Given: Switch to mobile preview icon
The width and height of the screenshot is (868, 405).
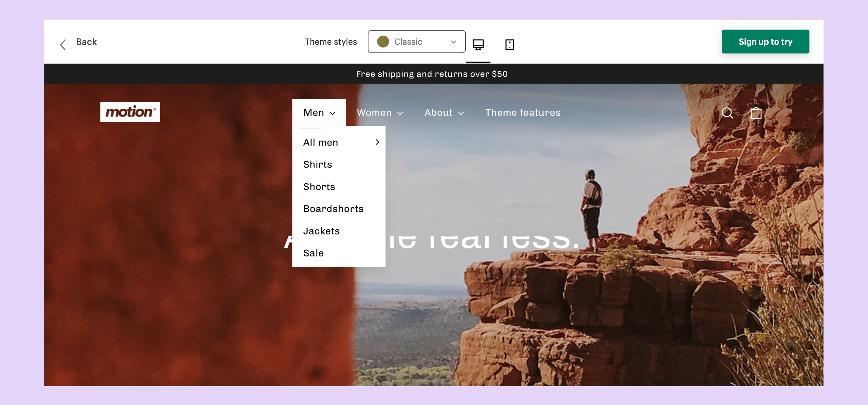Looking at the screenshot, I should point(509,44).
